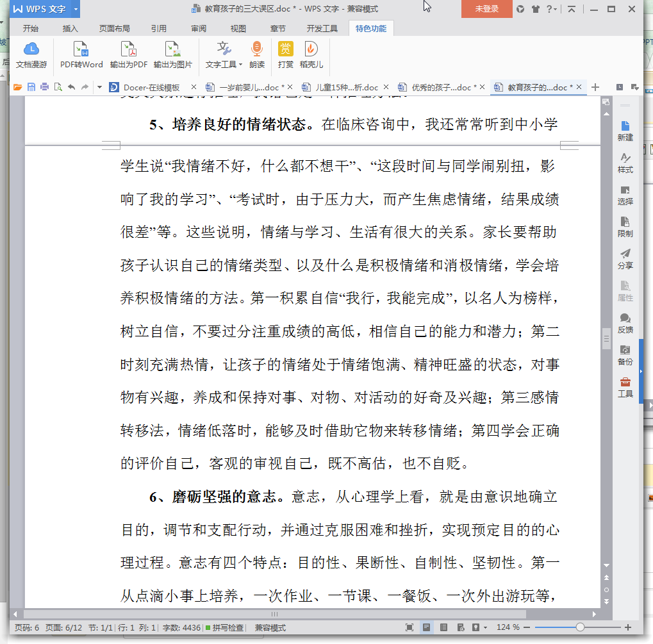The height and width of the screenshot is (644, 653).
Task: Open the 备份 backup panel in sidebar
Action: 625,354
